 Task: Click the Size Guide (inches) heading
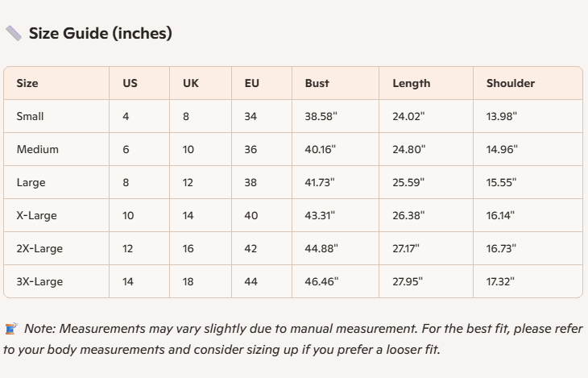click(100, 33)
